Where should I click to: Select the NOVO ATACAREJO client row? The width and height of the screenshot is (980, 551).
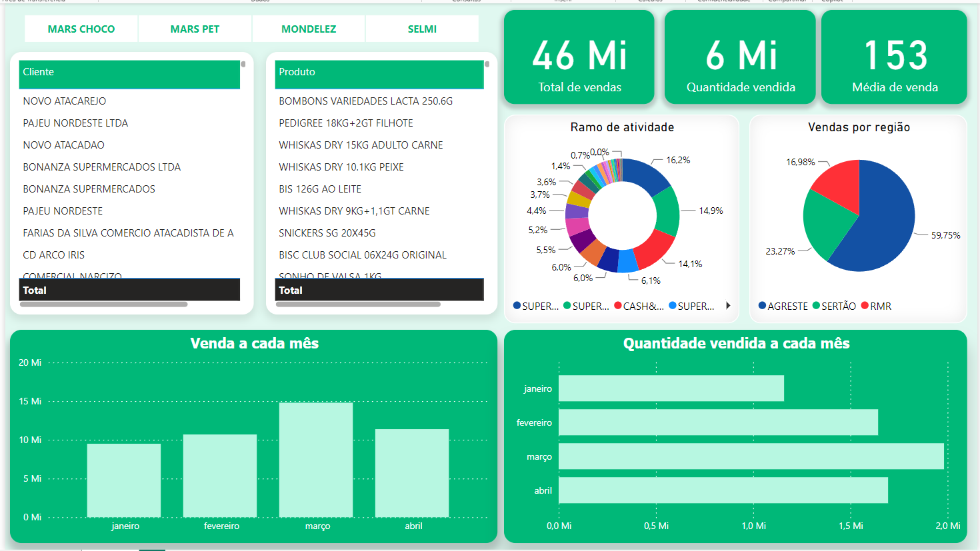65,101
